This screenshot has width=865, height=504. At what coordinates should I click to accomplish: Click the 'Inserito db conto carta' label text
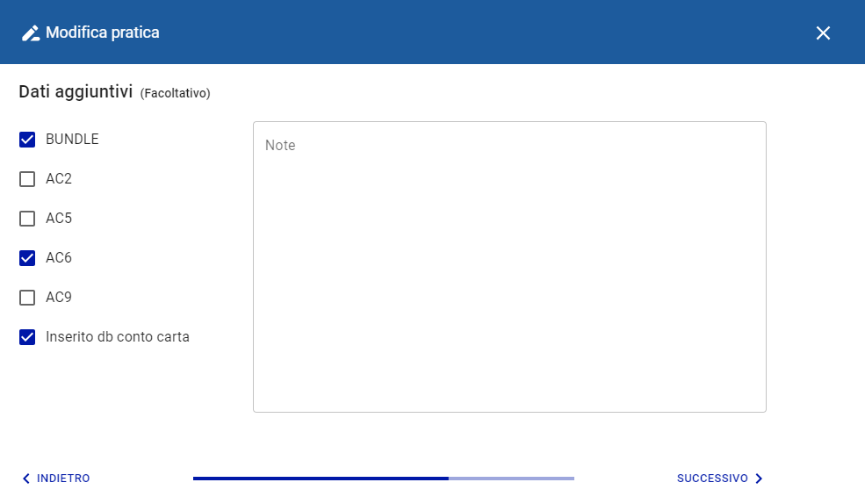coord(118,336)
